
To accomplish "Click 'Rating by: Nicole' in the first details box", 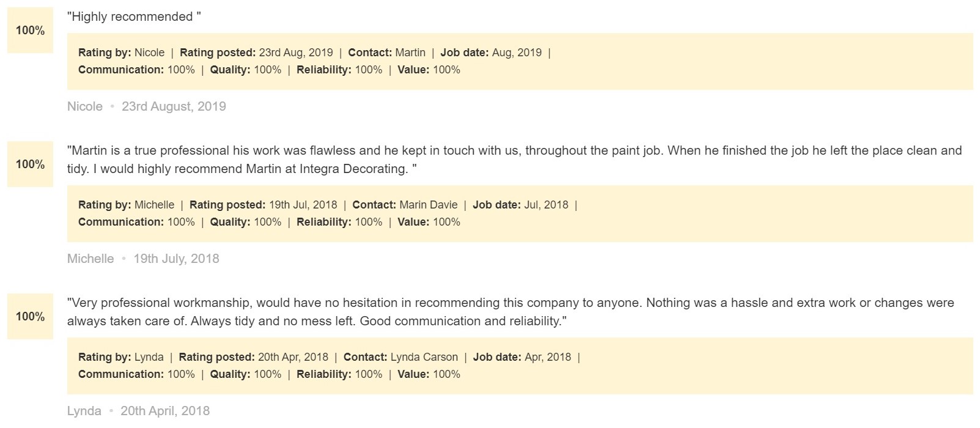I will click(x=121, y=53).
